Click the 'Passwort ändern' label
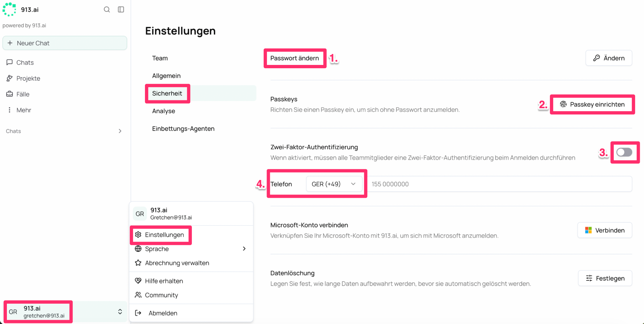The image size is (644, 324). click(294, 58)
